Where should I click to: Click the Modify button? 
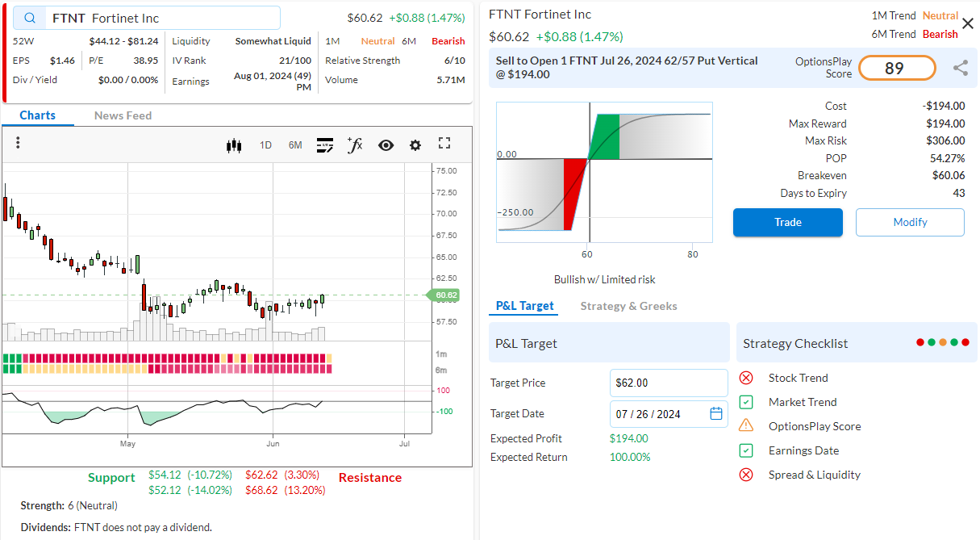pos(910,222)
